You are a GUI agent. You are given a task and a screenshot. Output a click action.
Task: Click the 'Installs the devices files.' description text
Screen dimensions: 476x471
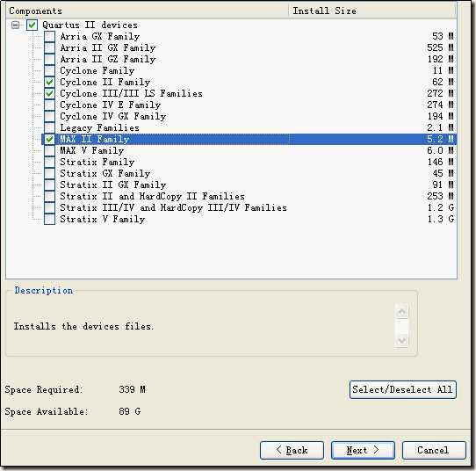(83, 327)
